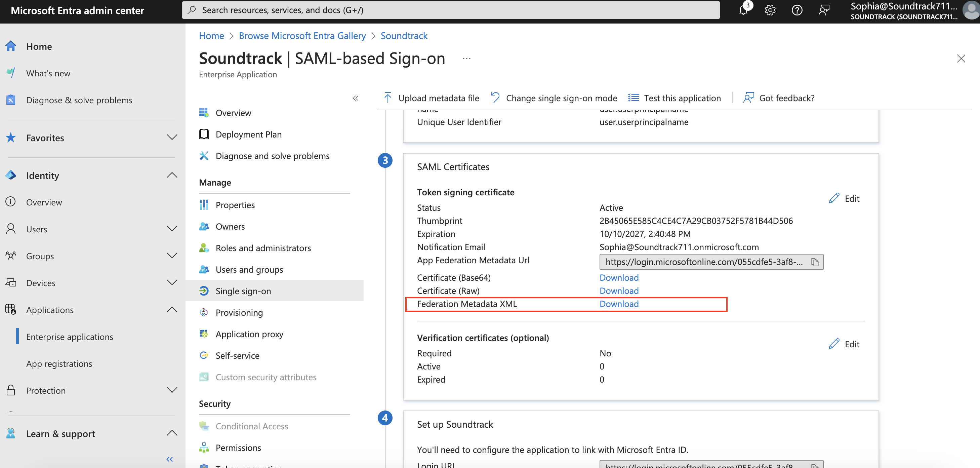Download the Federation Metadata XML
This screenshot has width=980, height=468.
tap(619, 304)
